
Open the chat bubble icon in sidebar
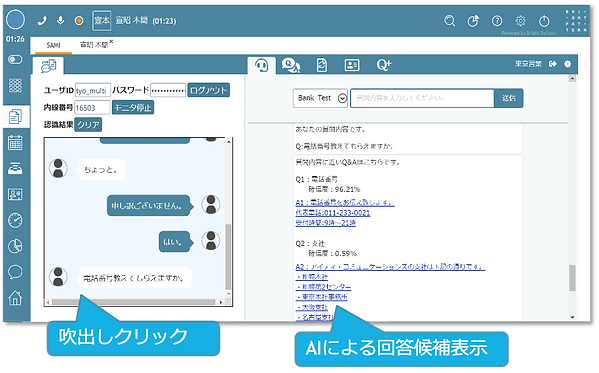coord(15,272)
